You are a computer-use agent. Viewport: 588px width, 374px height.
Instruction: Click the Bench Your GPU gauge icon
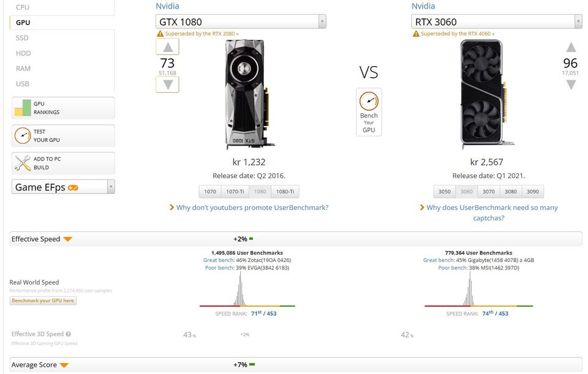(369, 102)
